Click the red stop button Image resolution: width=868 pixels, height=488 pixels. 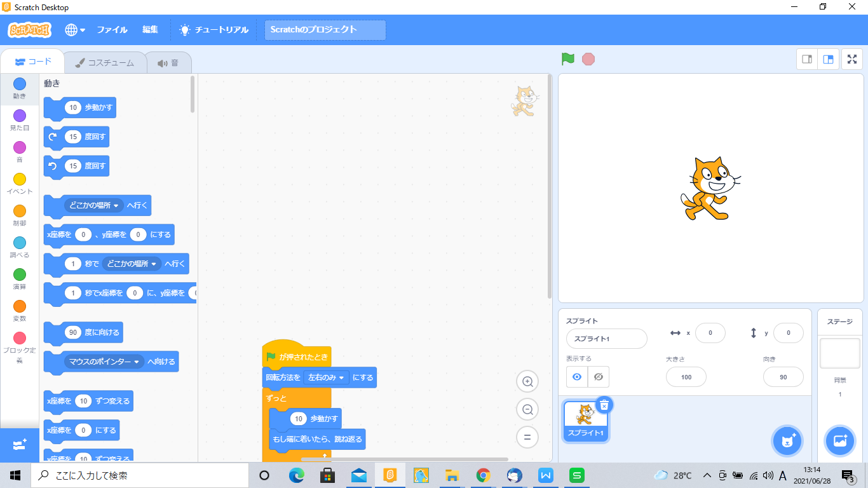click(588, 59)
